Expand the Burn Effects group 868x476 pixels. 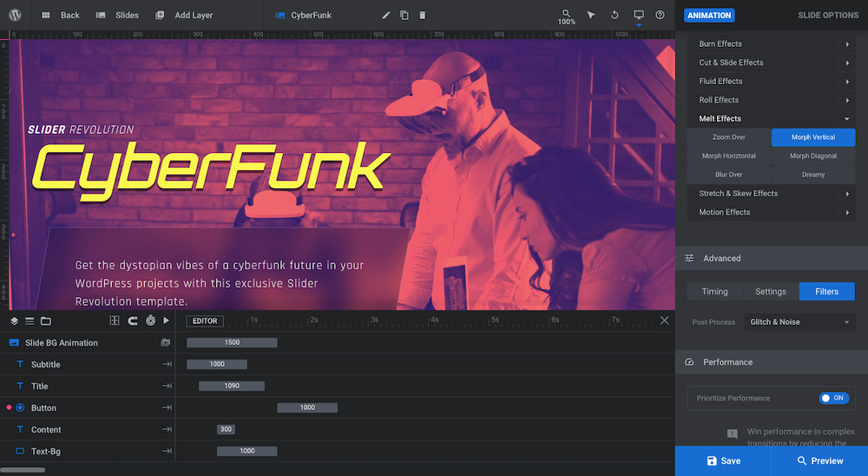(771, 43)
